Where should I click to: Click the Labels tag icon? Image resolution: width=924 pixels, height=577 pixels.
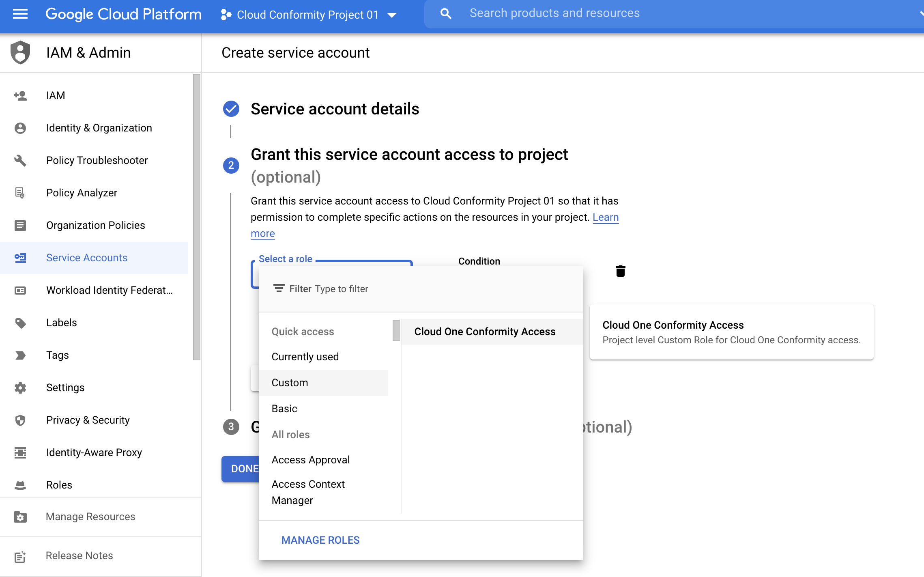click(20, 323)
